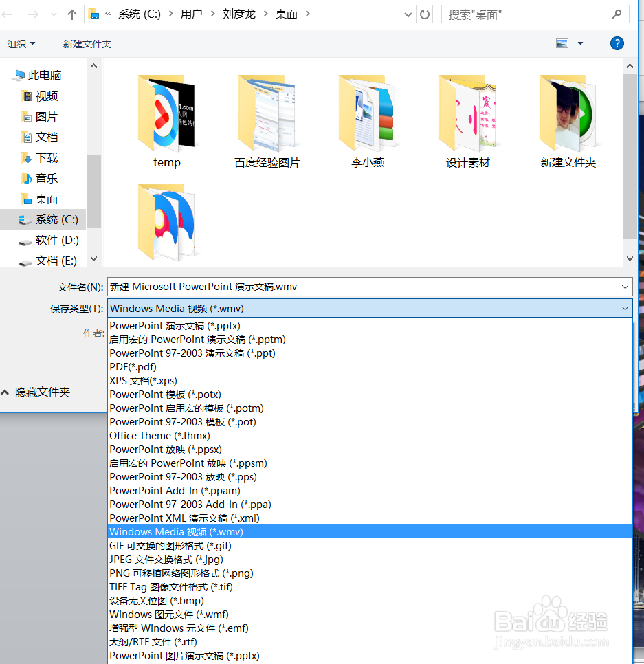Screen dimensions: 644x664
Task: Choose GIF 可交换的图形格式 (*.gif)
Action: pos(370,546)
